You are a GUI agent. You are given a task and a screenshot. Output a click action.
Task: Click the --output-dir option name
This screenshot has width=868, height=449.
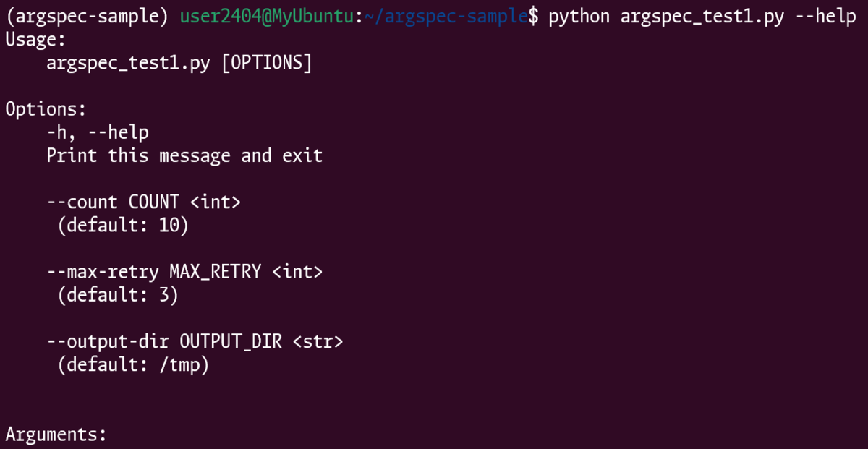(108, 341)
